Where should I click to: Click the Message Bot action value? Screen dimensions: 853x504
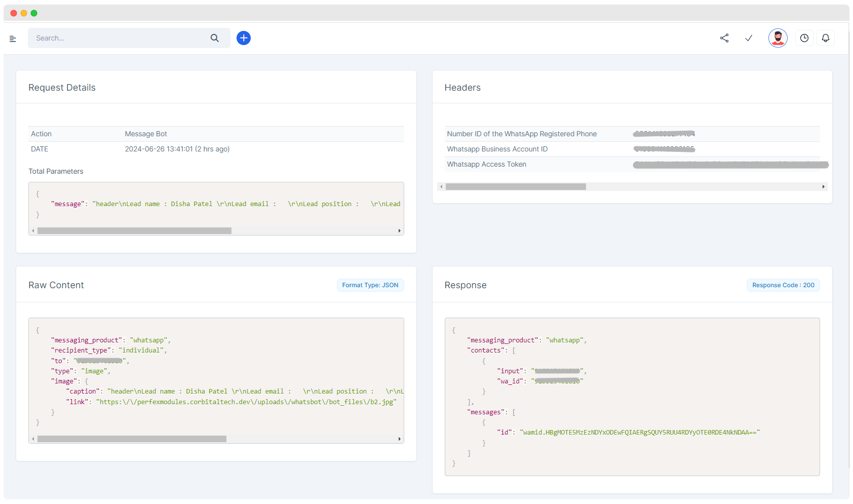pos(146,134)
